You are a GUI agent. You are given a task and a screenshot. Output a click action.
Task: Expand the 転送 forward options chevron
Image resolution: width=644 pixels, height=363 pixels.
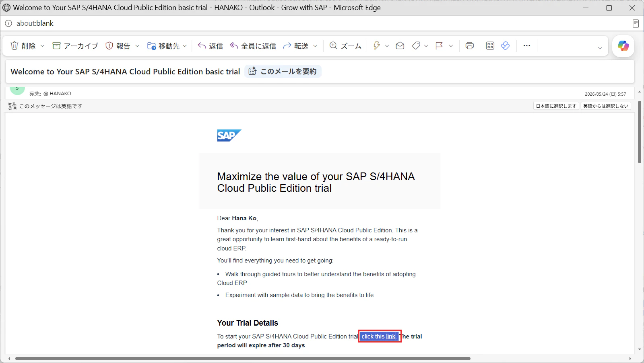pyautogui.click(x=315, y=46)
